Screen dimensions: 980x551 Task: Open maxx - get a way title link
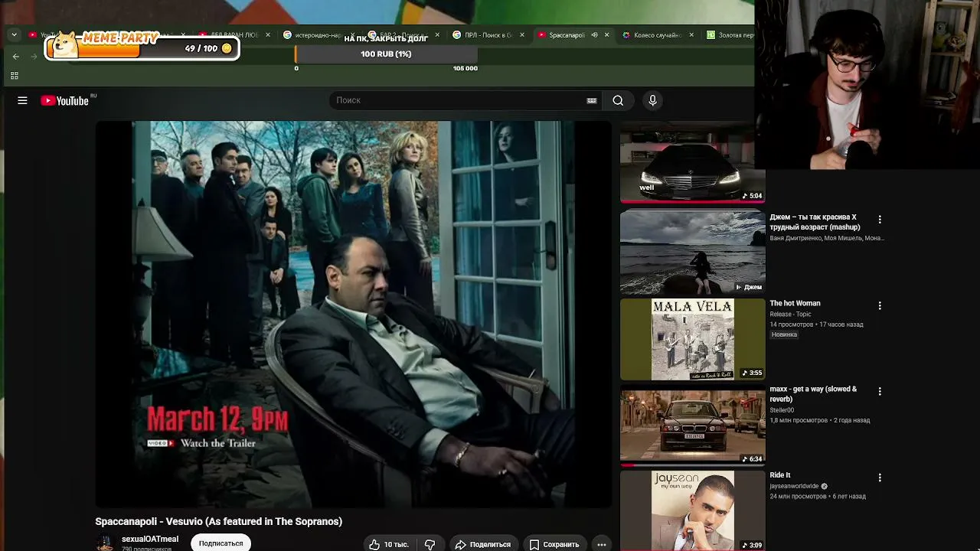(x=813, y=394)
